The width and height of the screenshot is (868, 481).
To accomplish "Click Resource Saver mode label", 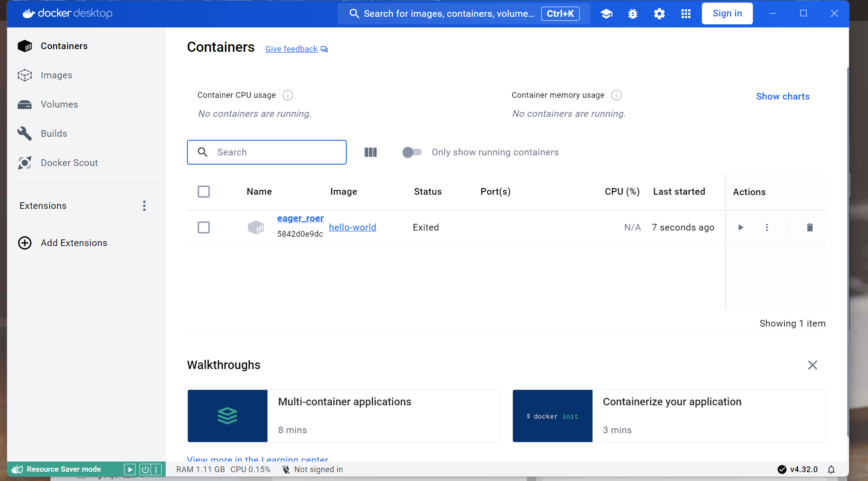I will (x=64, y=469).
